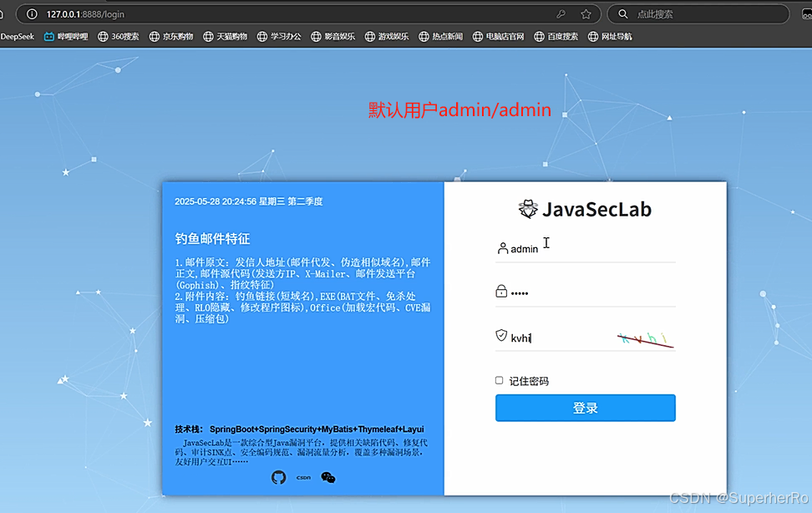The height and width of the screenshot is (513, 812).
Task: Click the red 默认用户admin/admin text
Action: [459, 109]
